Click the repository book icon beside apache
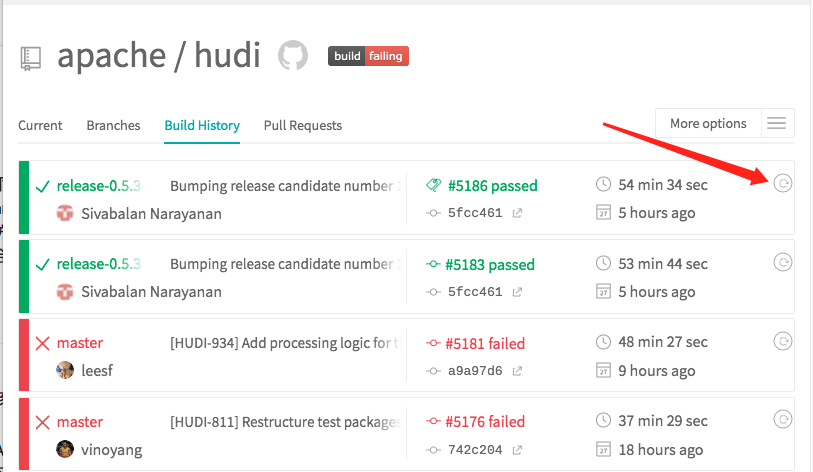 click(31, 59)
